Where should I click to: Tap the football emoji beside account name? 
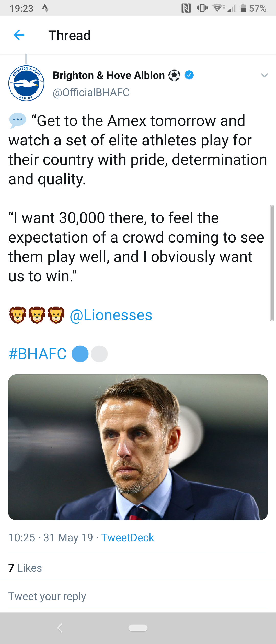pyautogui.click(x=174, y=75)
